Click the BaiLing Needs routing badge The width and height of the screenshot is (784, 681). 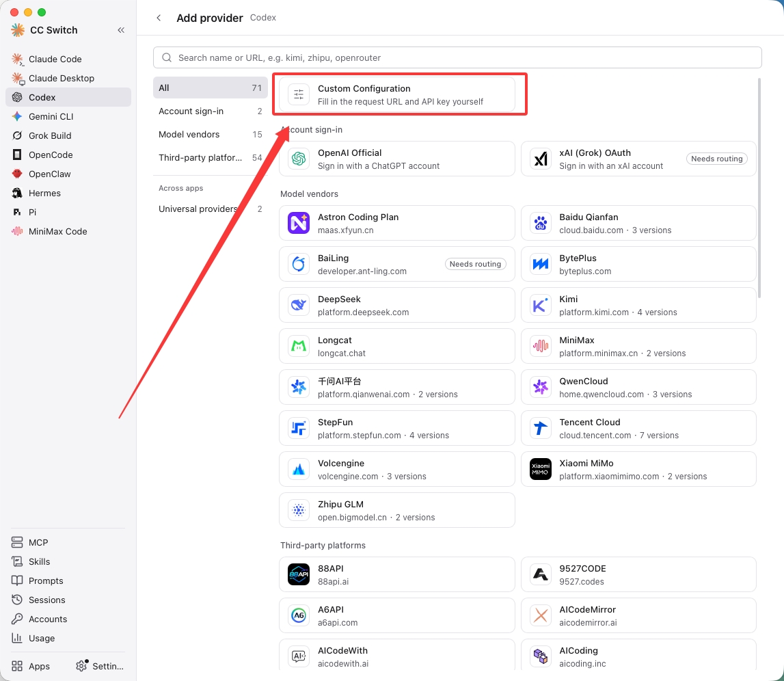475,264
